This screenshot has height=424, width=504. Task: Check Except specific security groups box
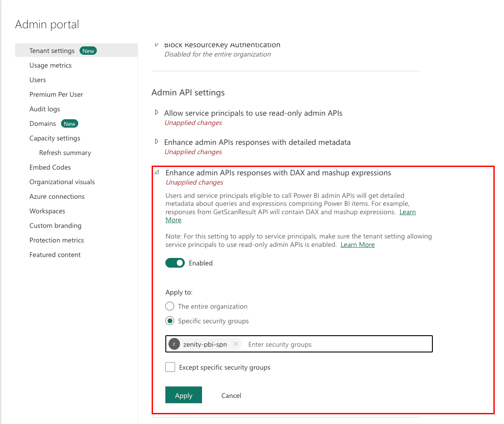click(170, 367)
